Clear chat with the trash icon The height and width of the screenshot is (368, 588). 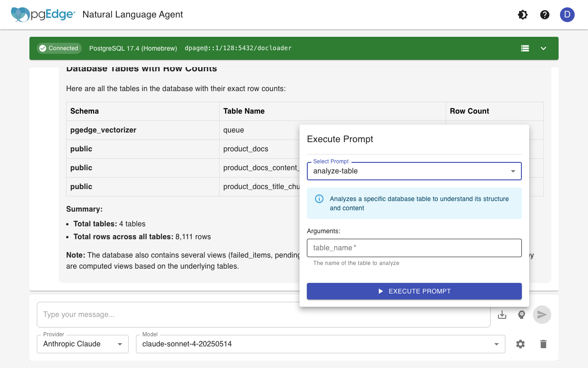coord(543,344)
